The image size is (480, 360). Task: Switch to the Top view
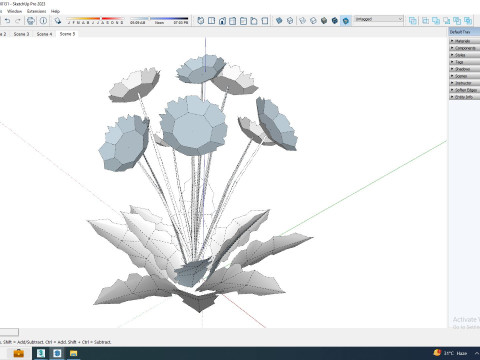211,21
